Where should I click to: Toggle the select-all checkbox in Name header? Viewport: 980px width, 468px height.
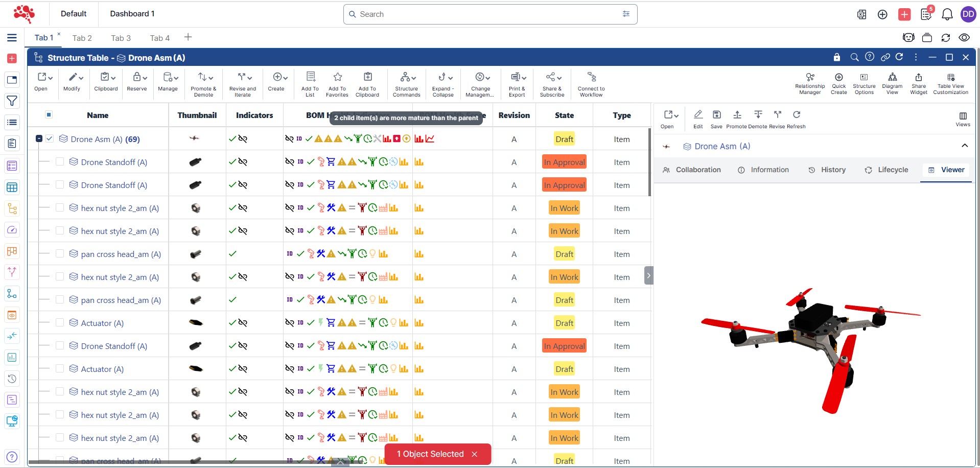click(x=49, y=114)
